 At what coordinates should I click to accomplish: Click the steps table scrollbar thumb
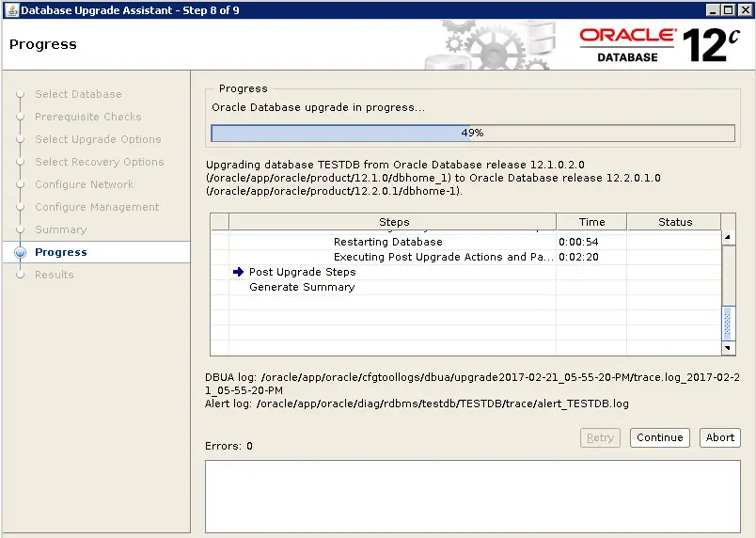click(x=728, y=323)
